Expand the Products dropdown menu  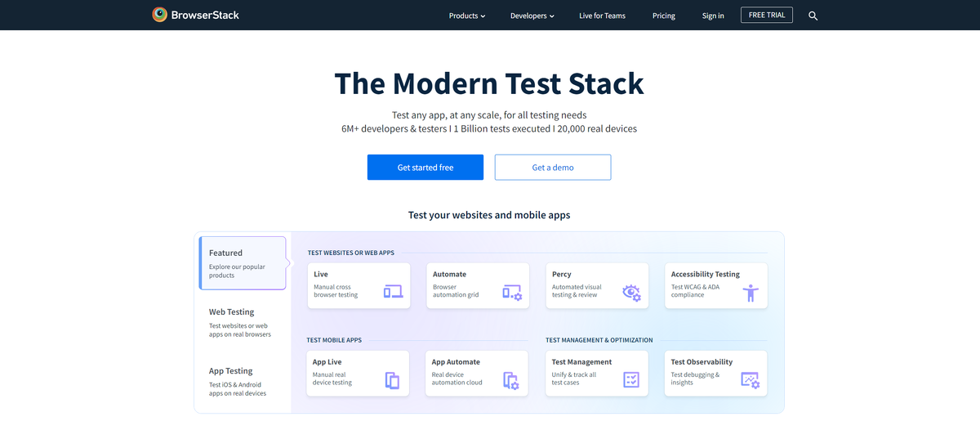[x=467, y=16]
